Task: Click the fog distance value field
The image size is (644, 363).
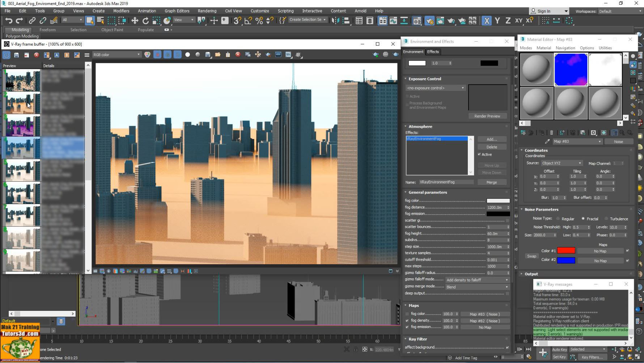Action: (496, 207)
